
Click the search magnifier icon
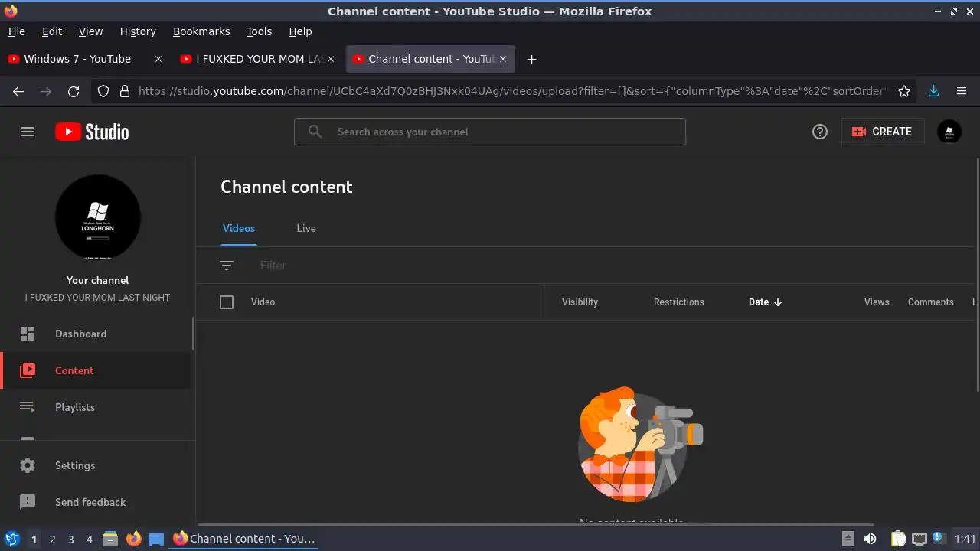click(315, 132)
